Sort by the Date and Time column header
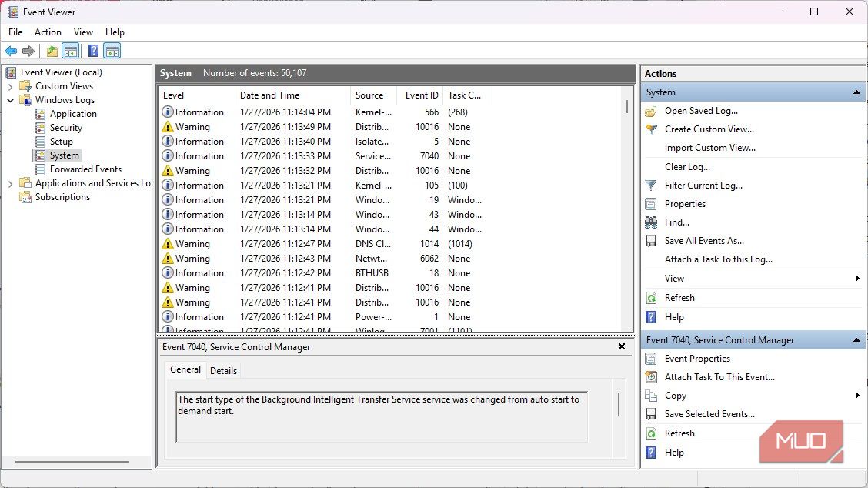 [293, 95]
